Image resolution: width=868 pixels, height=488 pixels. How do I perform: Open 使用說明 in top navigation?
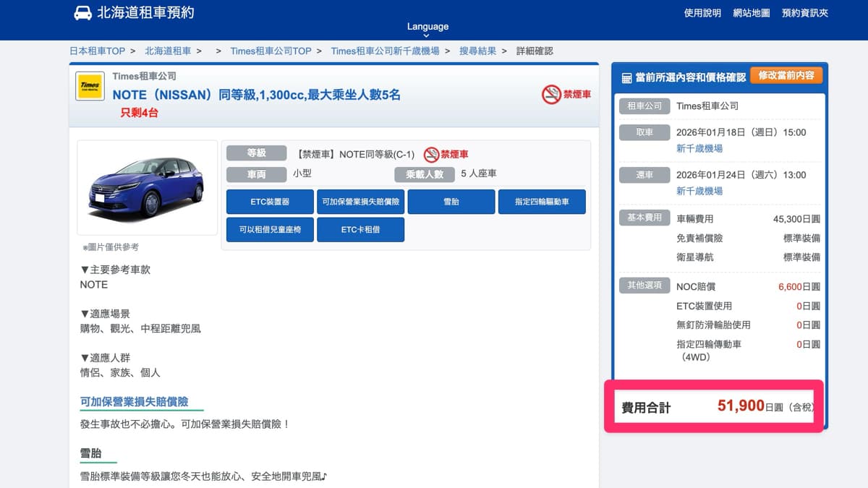pyautogui.click(x=702, y=13)
